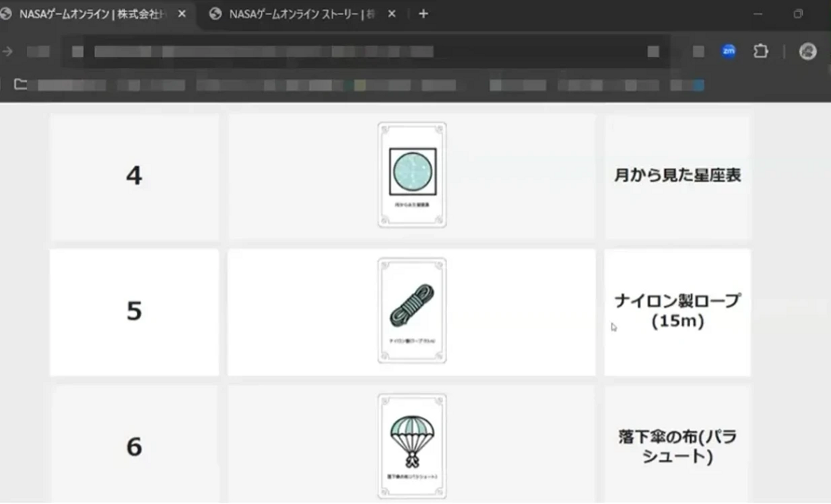
Task: Click the bookmarks folder icon
Action: [x=21, y=85]
